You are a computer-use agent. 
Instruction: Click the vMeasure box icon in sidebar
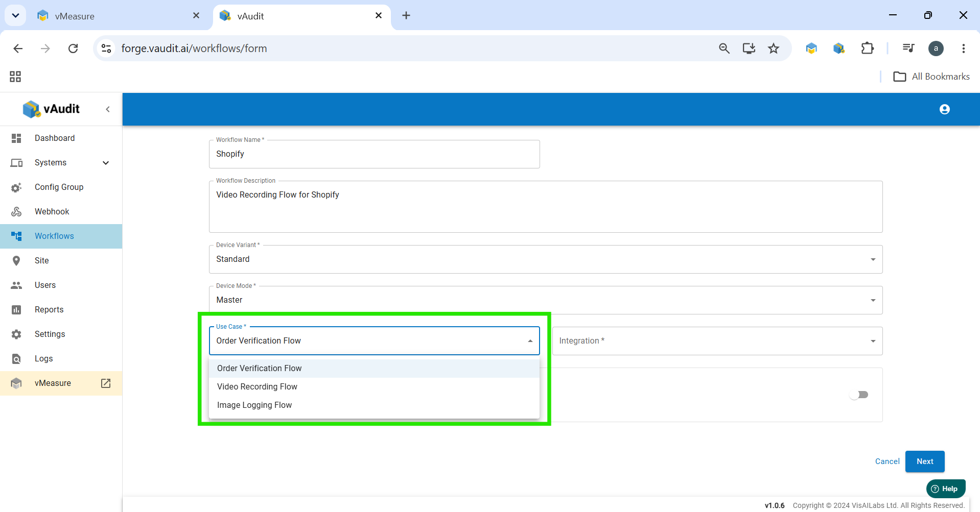[x=16, y=383]
